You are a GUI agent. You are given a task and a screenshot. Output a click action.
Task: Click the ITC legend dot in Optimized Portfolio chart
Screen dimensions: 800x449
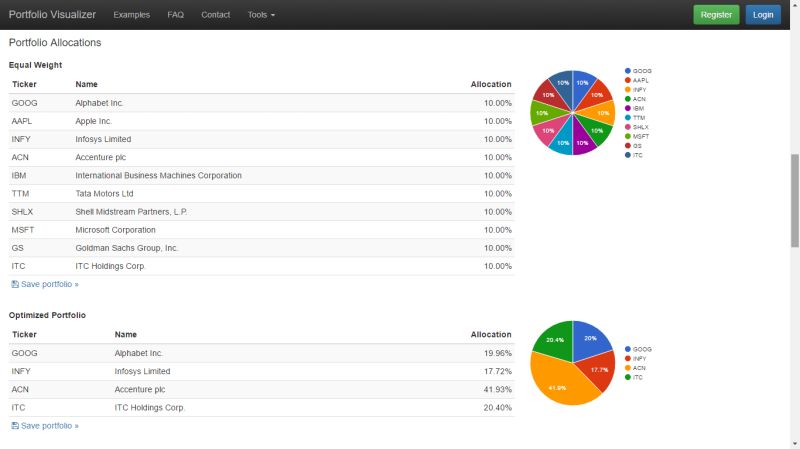[628, 377]
